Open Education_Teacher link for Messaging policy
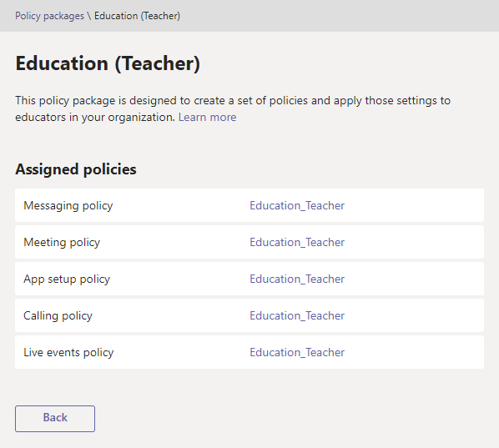The image size is (499, 448). click(x=297, y=205)
